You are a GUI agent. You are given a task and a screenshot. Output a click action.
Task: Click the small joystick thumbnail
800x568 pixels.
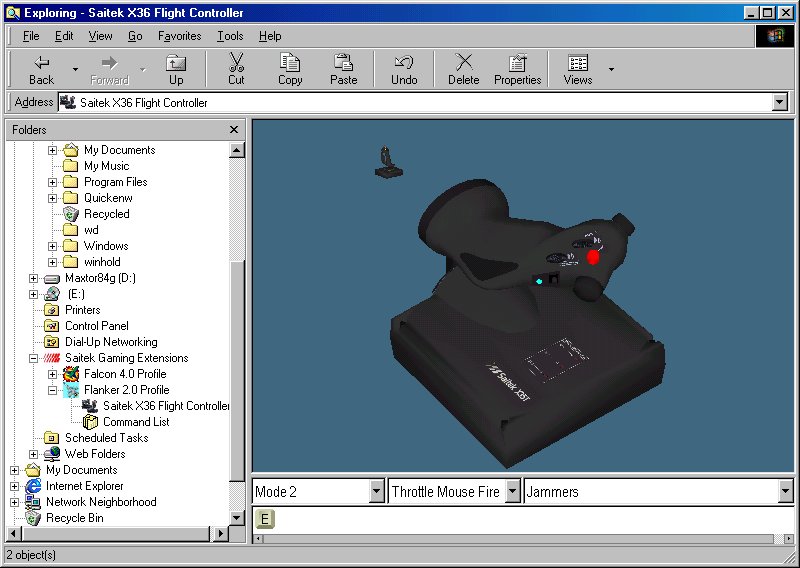click(x=389, y=162)
